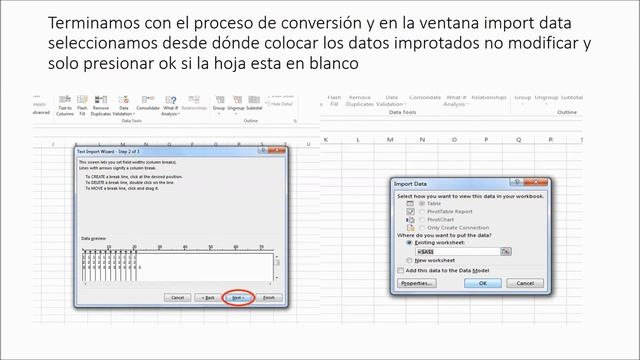Click data preview vertical scroll down arrow
The image size is (640, 360).
[x=277, y=278]
